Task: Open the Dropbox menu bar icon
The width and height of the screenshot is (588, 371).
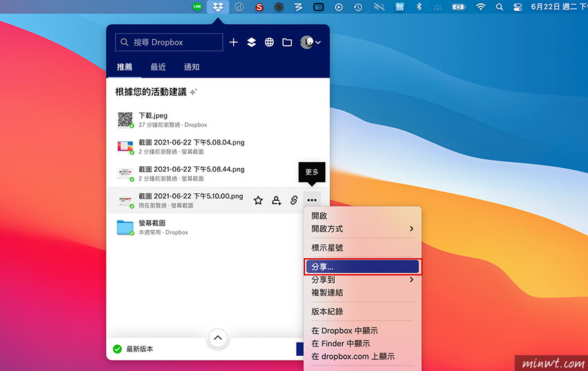Action: tap(218, 7)
